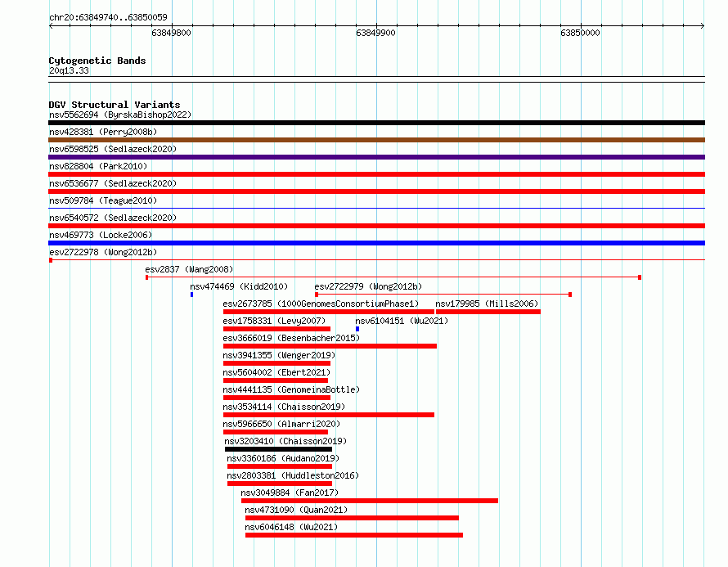
Task: Click the nsv6536677 (Sedlazeck2020) label
Action: (113, 183)
